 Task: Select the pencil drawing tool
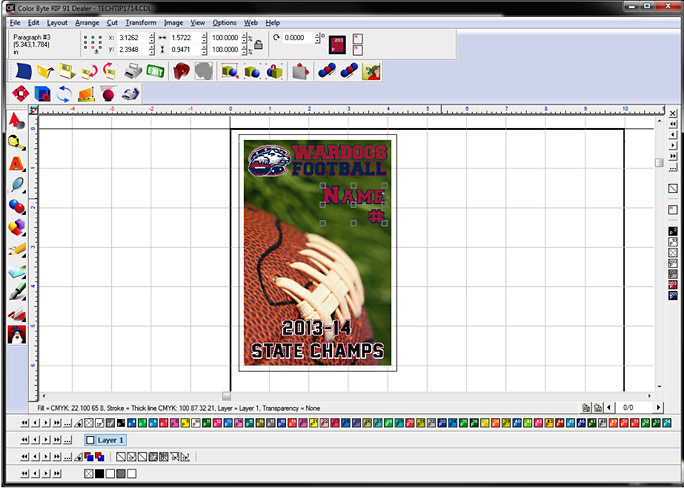coord(17,249)
